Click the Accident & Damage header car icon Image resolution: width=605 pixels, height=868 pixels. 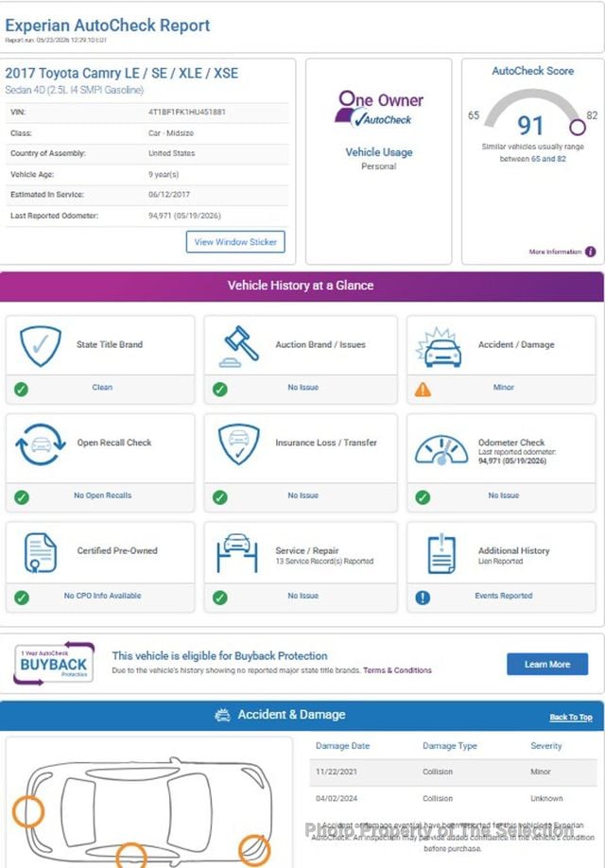[222, 715]
